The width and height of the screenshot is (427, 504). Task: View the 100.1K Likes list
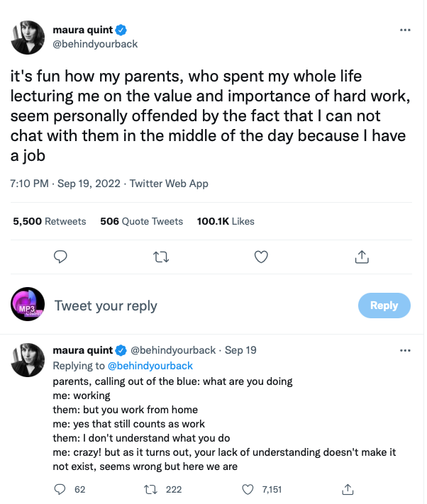click(226, 221)
